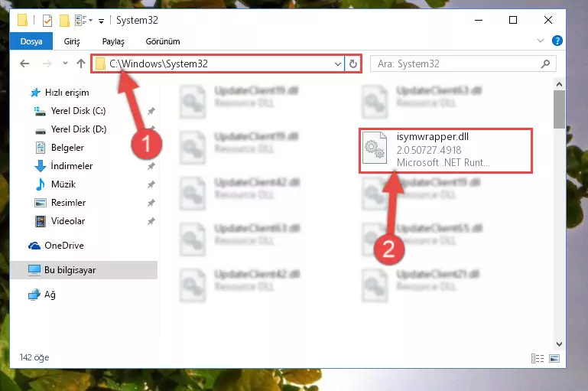The image size is (588, 391).
Task: Open the address bar history dropdown
Action: (x=337, y=64)
